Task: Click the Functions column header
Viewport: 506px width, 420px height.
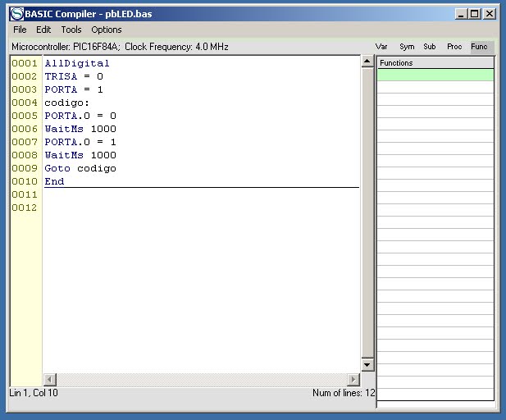Action: point(435,63)
